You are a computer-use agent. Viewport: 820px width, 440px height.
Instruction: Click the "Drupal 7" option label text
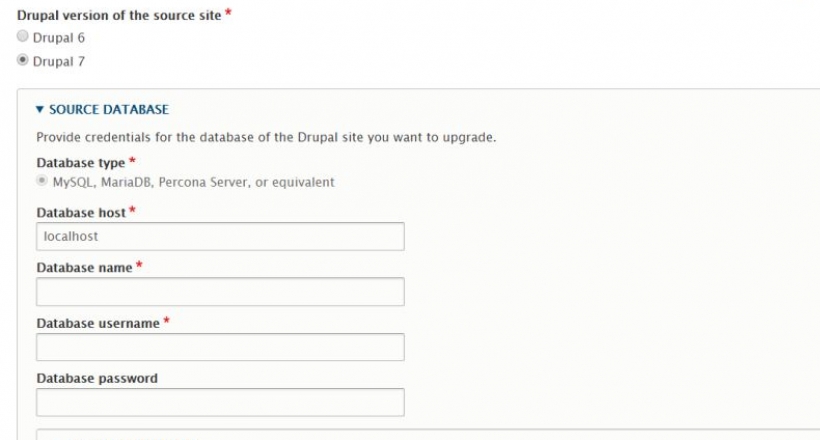59,61
